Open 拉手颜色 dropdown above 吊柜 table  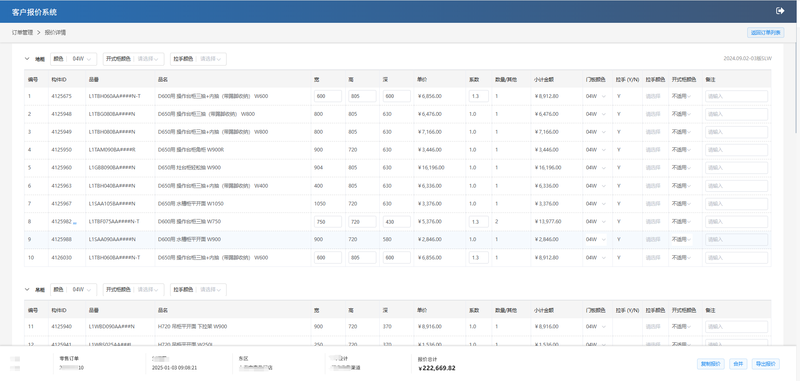point(198,290)
